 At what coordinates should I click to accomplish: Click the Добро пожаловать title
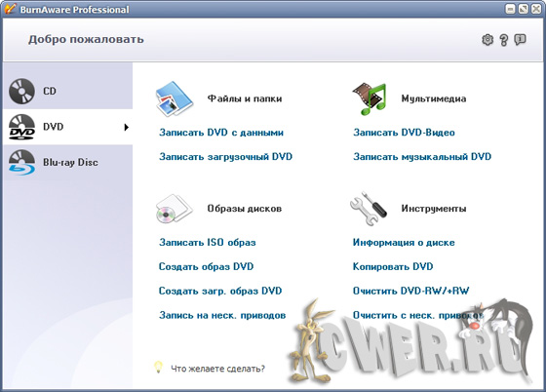(86, 39)
